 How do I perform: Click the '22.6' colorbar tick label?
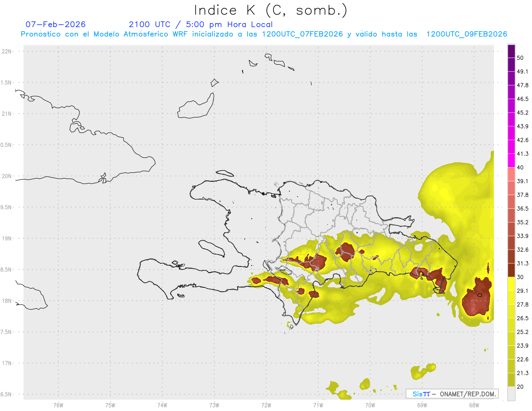(x=523, y=359)
